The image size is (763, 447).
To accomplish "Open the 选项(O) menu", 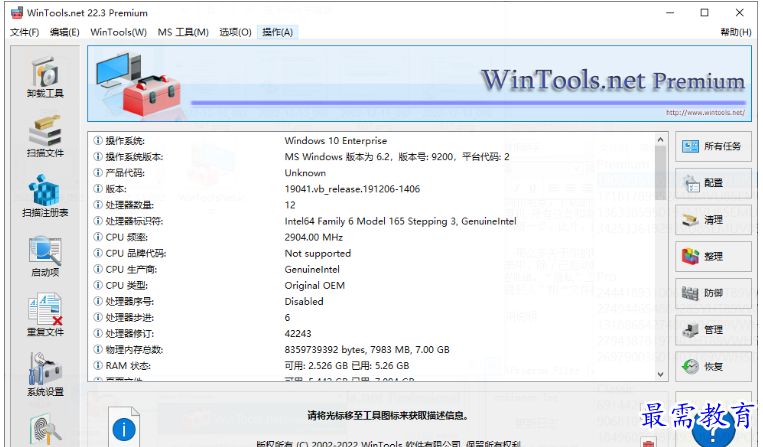I will point(235,32).
